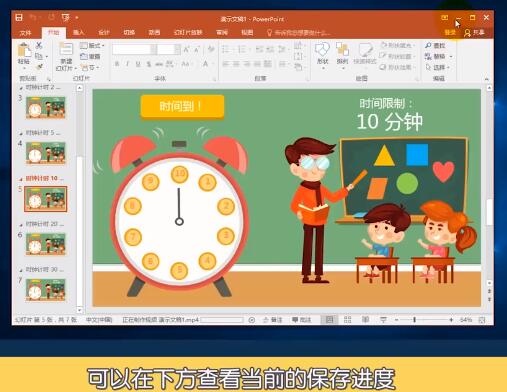The image size is (507, 392).
Task: Open the Review tab
Action: point(222,32)
